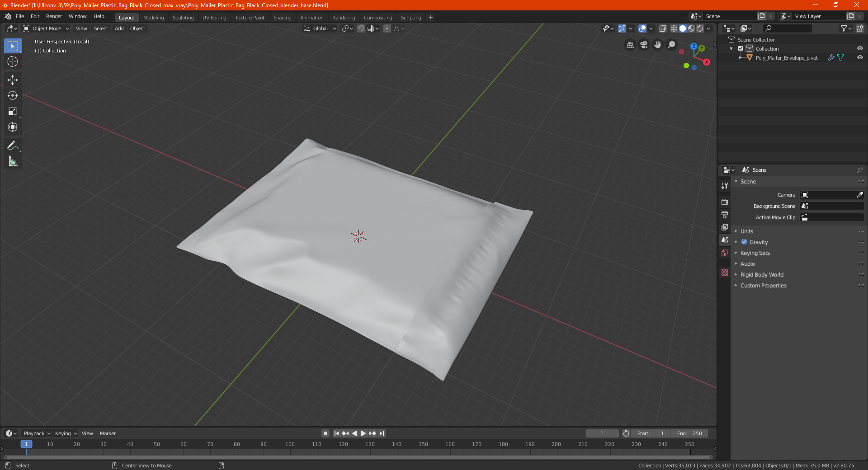Open the Add menu in viewport header

point(119,28)
